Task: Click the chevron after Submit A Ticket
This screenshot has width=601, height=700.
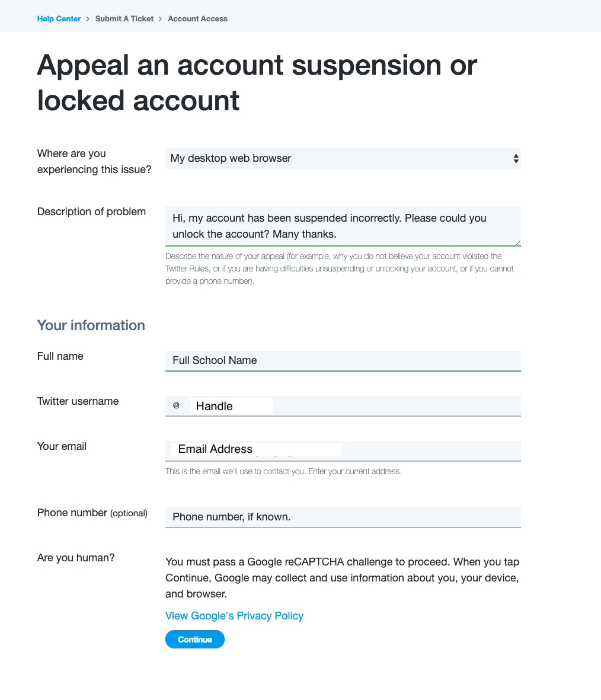Action: (x=161, y=19)
